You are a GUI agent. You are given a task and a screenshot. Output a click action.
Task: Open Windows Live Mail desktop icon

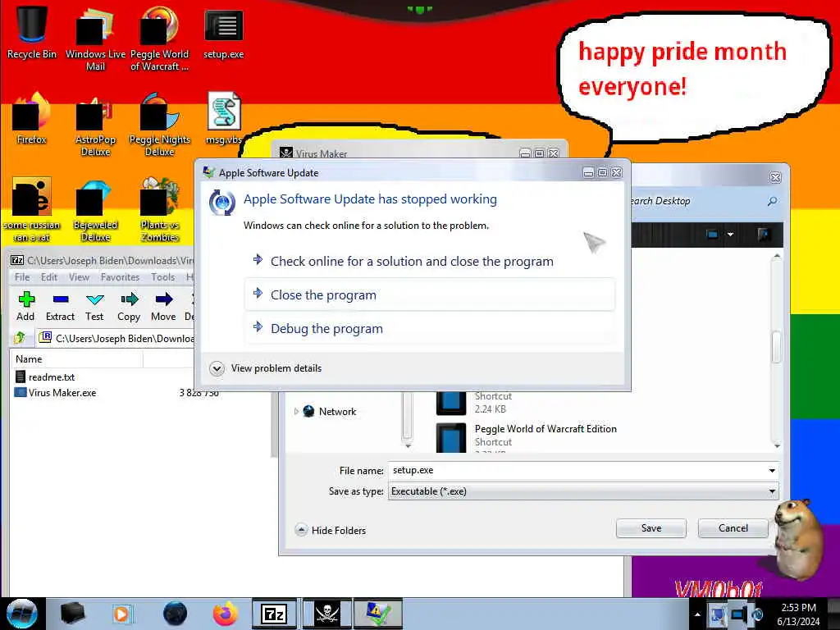click(95, 38)
